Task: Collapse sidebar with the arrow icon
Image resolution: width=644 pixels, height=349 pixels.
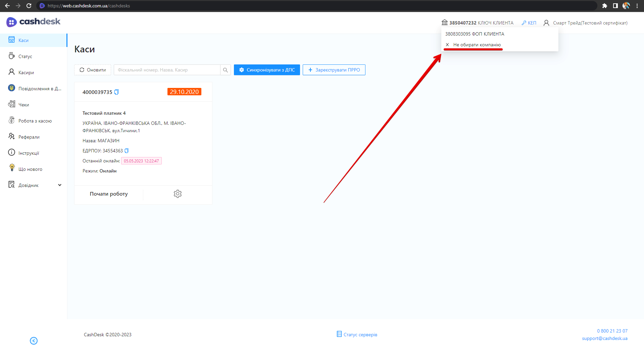Action: click(34, 341)
